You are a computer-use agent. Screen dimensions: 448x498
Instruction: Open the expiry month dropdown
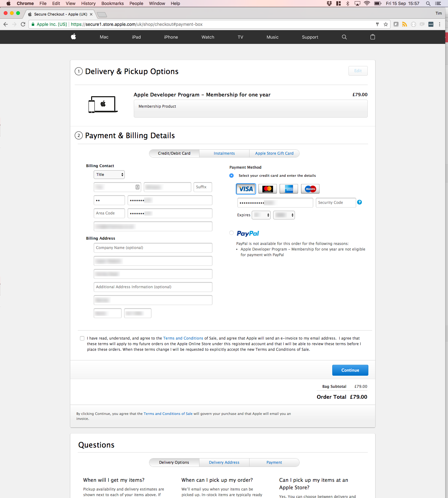click(x=261, y=215)
